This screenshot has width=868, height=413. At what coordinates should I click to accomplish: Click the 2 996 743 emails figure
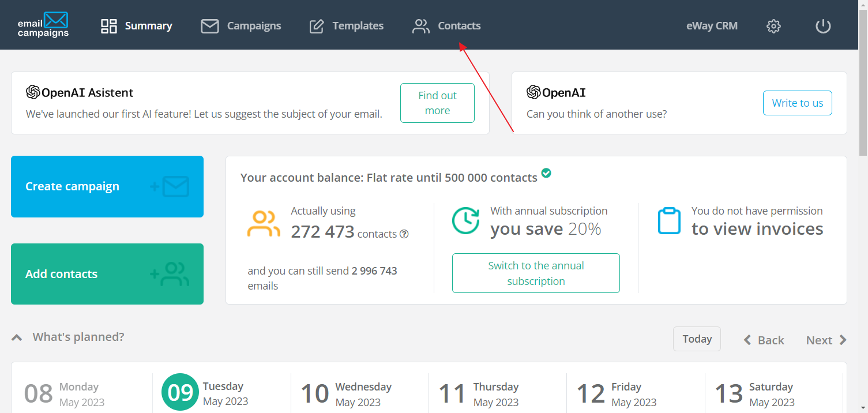[x=374, y=271]
